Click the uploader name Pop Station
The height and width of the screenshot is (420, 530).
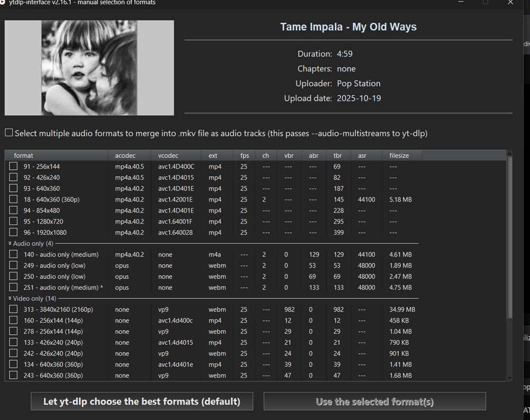point(358,84)
